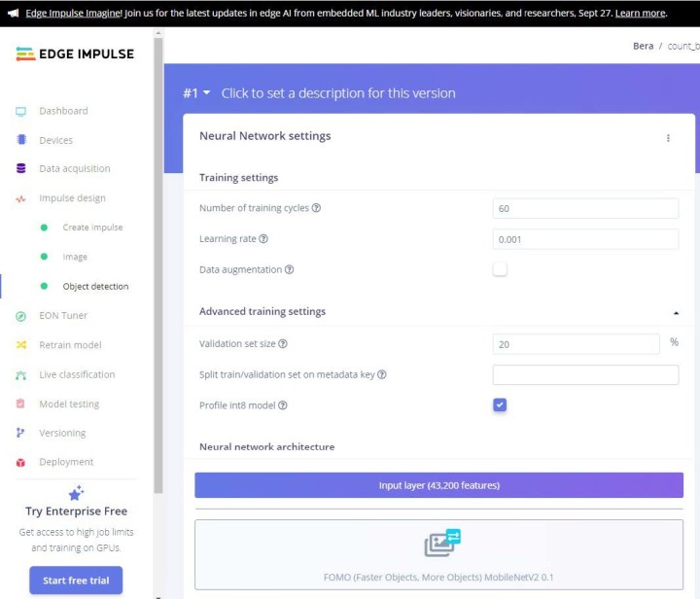Open Versioning in the sidebar
The width and height of the screenshot is (700, 599).
click(x=62, y=433)
